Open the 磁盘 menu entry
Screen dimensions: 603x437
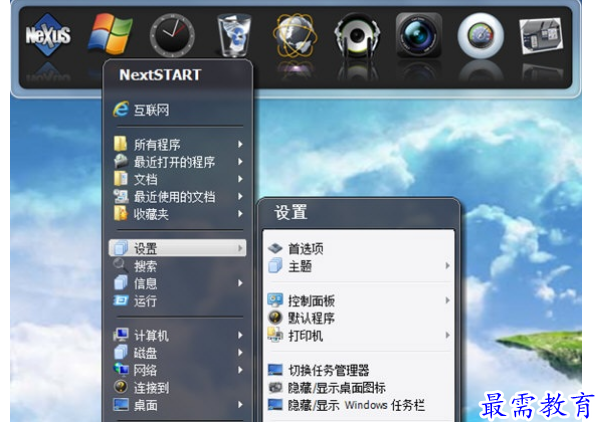tap(178, 353)
